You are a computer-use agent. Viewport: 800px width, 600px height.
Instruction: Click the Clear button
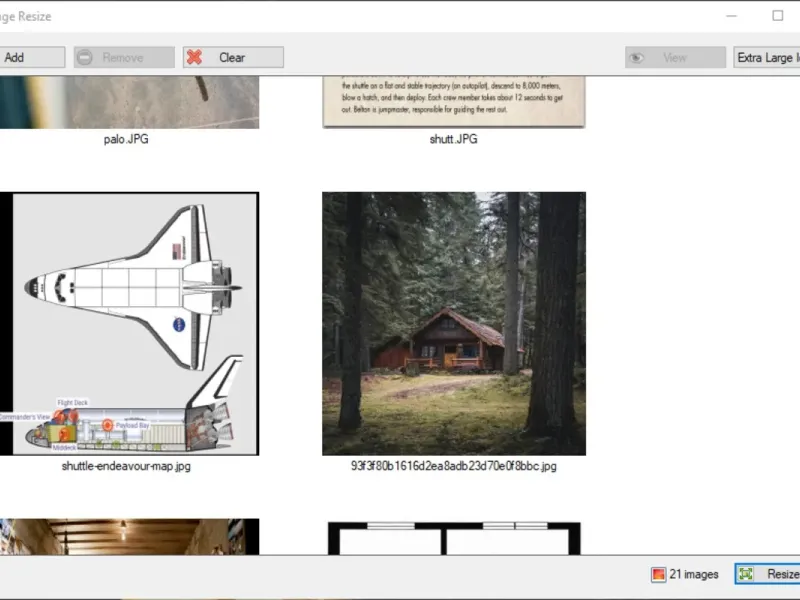(x=233, y=57)
